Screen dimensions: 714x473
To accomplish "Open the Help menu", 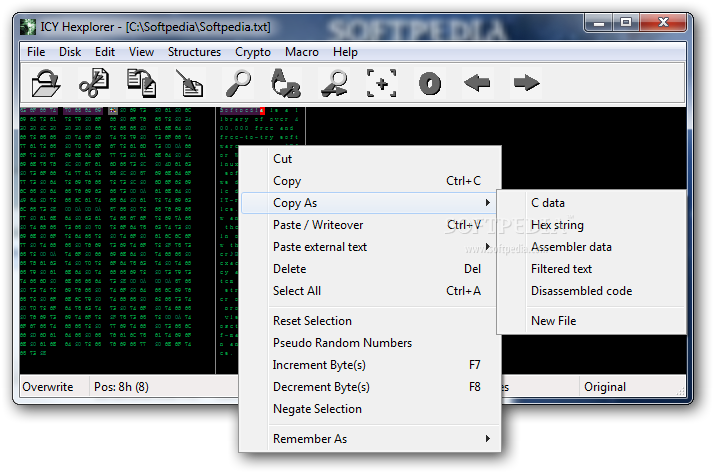I will [x=345, y=52].
